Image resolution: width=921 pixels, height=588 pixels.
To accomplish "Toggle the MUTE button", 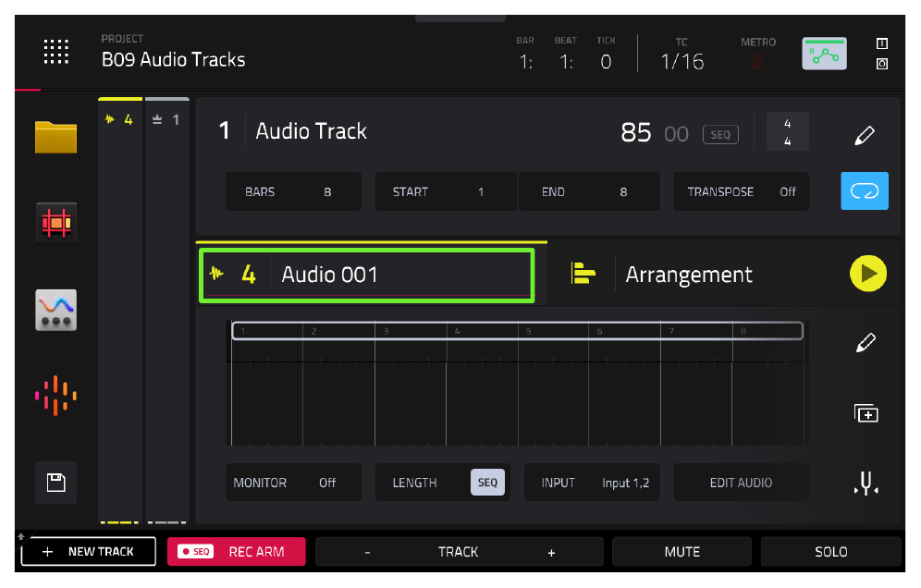I will tap(682, 552).
